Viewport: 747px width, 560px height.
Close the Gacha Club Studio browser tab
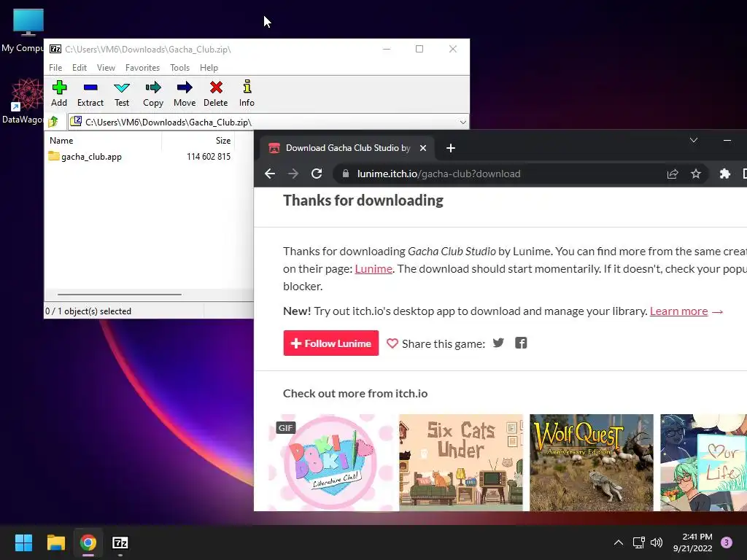(423, 148)
